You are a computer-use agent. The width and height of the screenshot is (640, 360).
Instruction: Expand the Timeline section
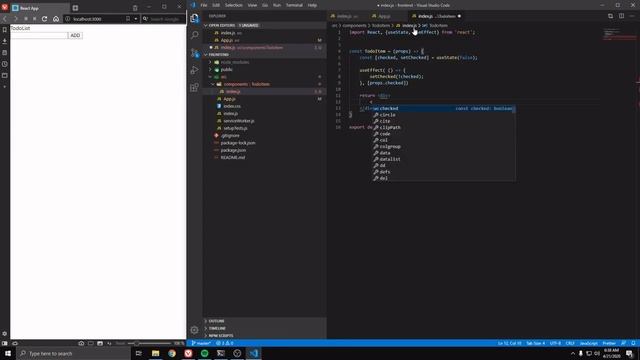coord(217,329)
